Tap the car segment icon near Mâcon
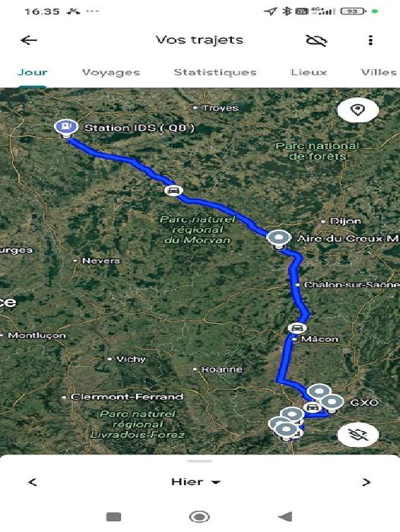Screen dimensions: 400x532 297,328
